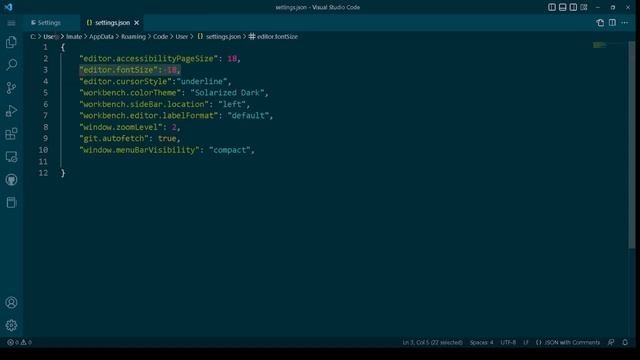Click the Code breadcrumb segment

point(160,37)
